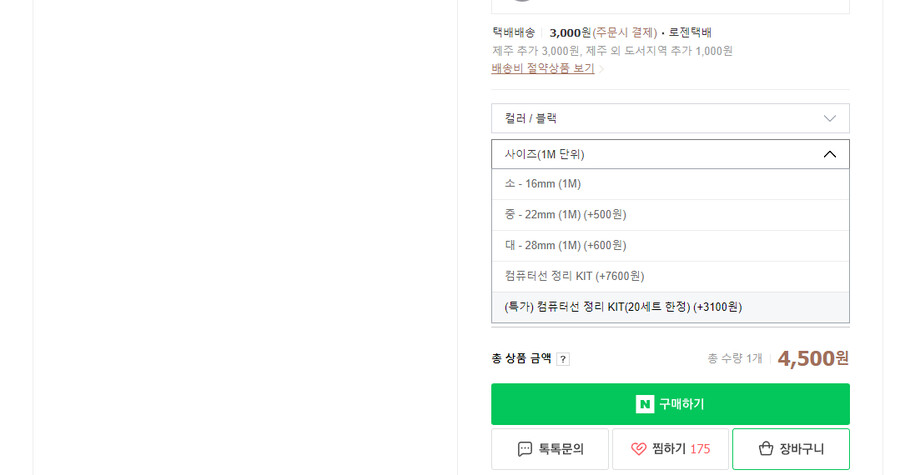
Task: Open 배송비 절약상품 보기 link
Action: click(x=543, y=69)
